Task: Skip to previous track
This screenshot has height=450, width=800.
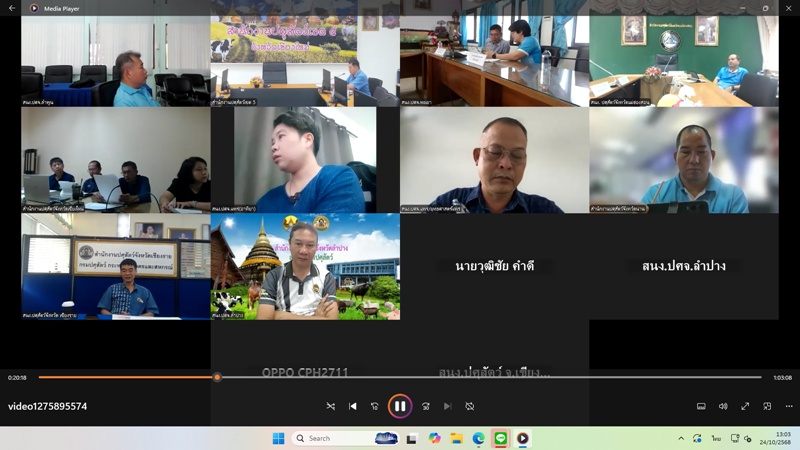Action: [353, 406]
